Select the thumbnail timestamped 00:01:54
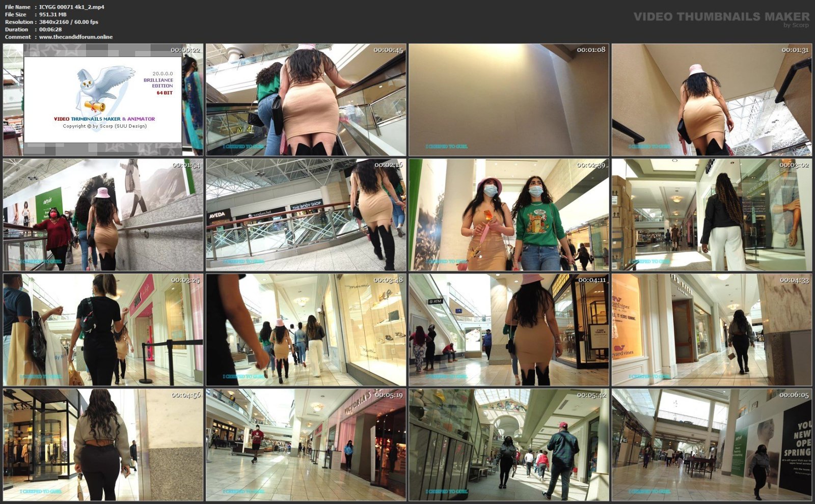The height and width of the screenshot is (504, 815). tap(103, 215)
